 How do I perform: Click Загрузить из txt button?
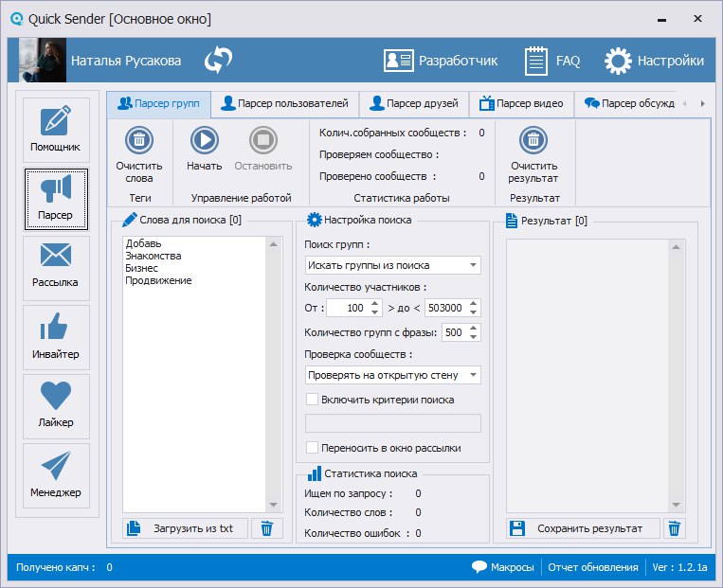point(185,528)
